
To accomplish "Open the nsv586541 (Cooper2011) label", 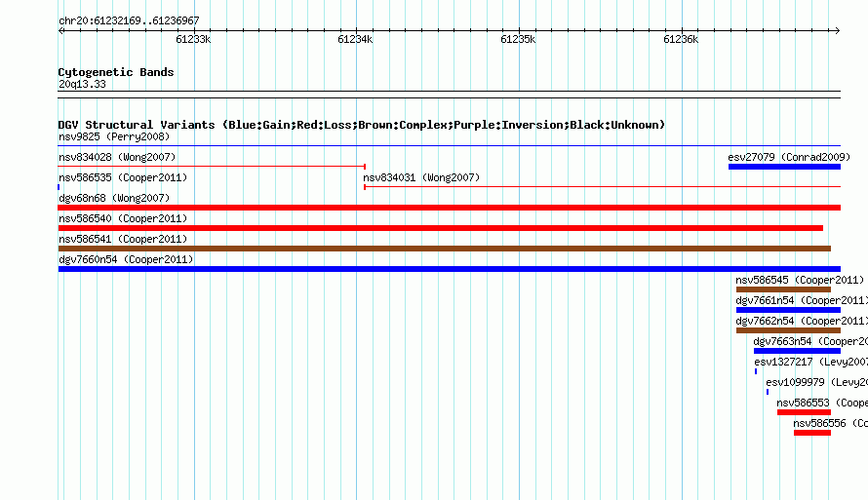I will coord(123,239).
